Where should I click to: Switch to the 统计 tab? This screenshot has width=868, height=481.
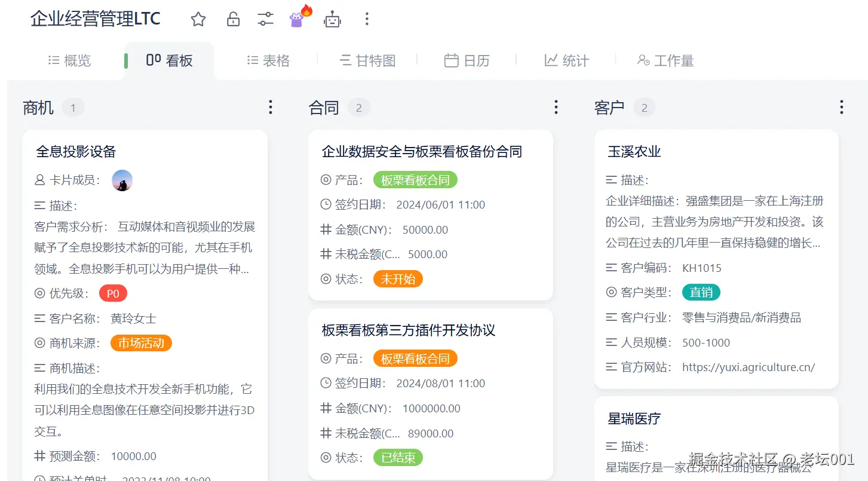(565, 60)
